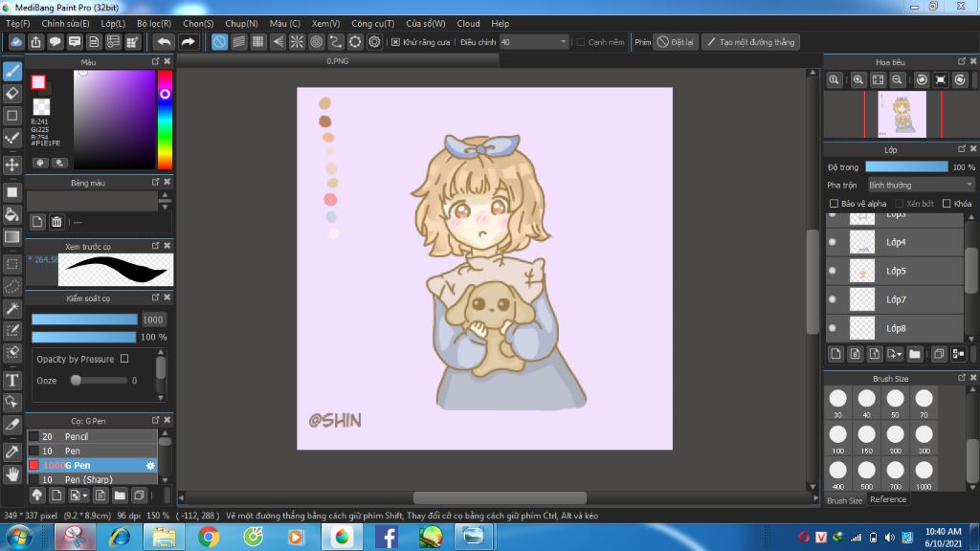This screenshot has width=980, height=551.
Task: Open Google Chrome from taskbar
Action: coord(209,537)
